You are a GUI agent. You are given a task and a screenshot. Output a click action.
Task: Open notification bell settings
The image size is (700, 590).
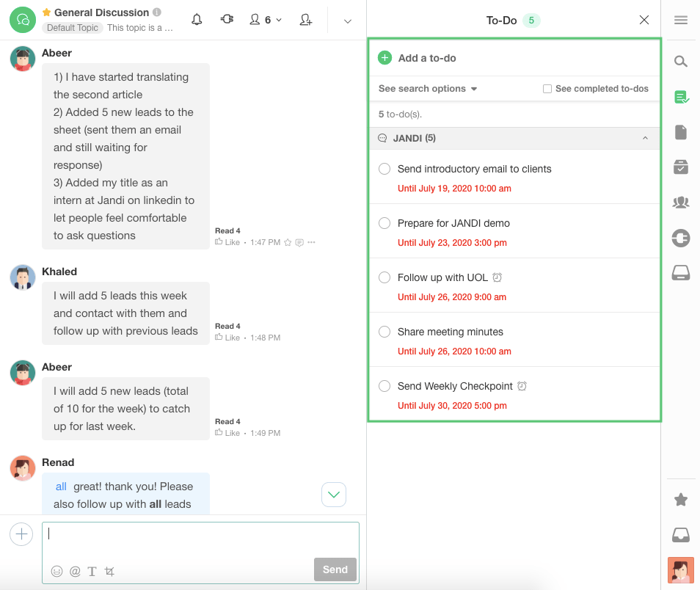(x=197, y=20)
